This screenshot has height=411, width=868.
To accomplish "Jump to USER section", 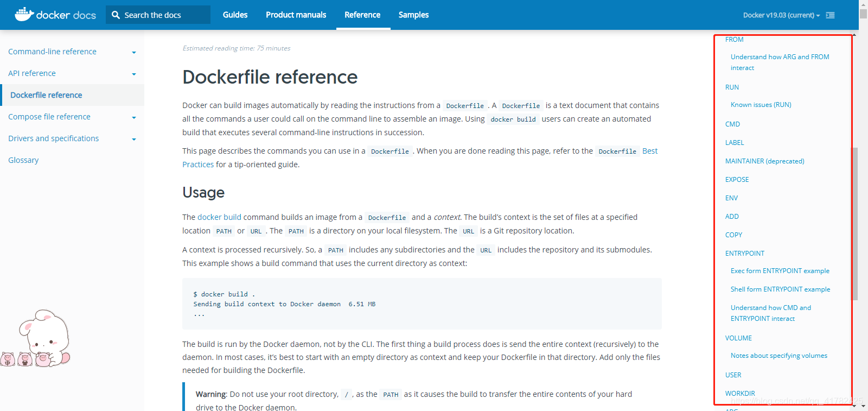I will [733, 375].
